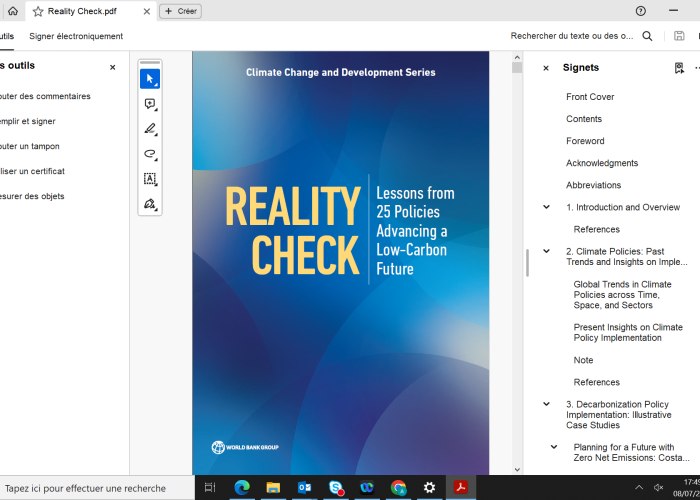Open Task View on taskbar
The width and height of the screenshot is (700, 500).
(x=210, y=488)
